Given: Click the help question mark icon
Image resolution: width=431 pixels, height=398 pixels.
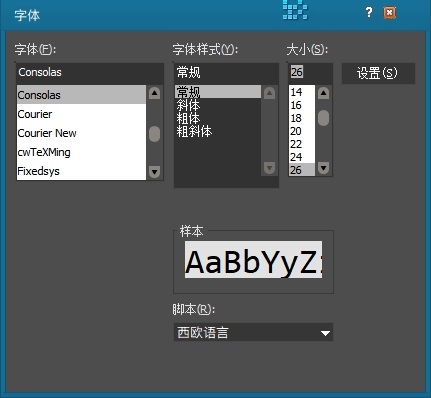Looking at the screenshot, I should pos(369,13).
